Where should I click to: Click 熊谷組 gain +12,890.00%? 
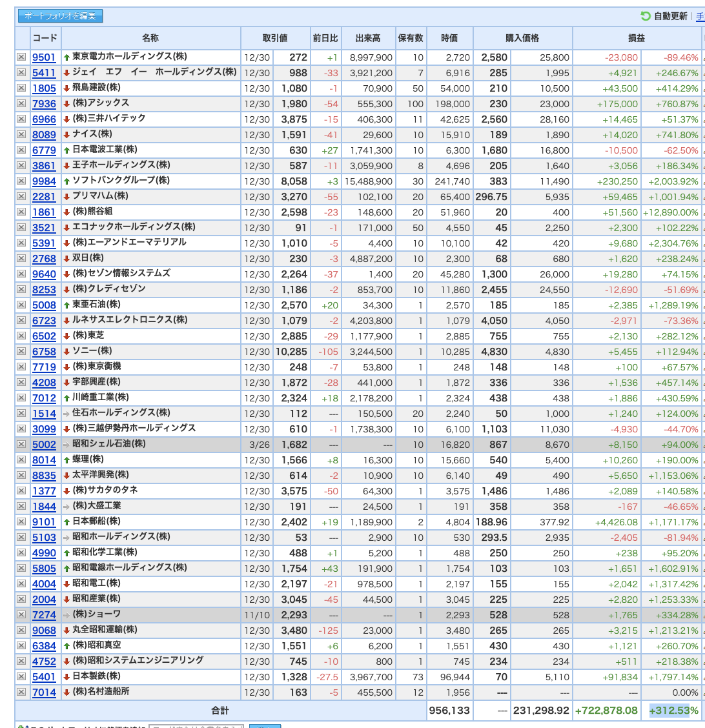[671, 212]
